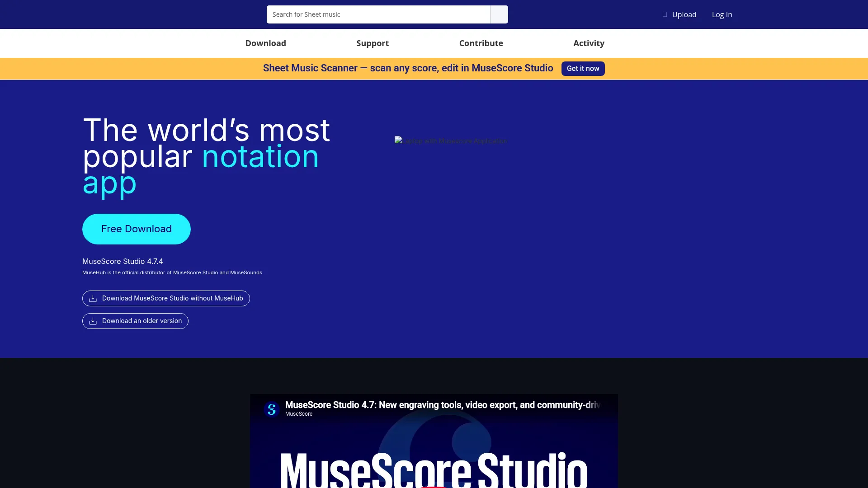Click the upload icon next to Upload
This screenshot has height=488, width=868.
[x=665, y=14]
